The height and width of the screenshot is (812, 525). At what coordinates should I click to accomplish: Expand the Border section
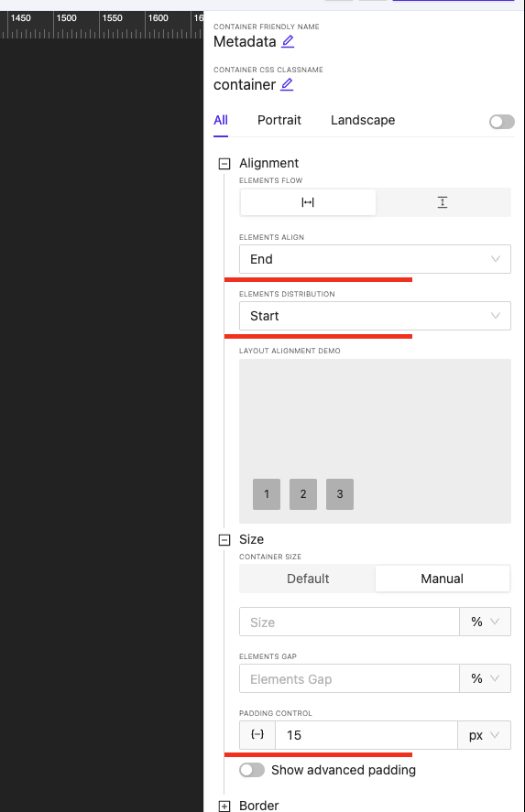tap(224, 806)
